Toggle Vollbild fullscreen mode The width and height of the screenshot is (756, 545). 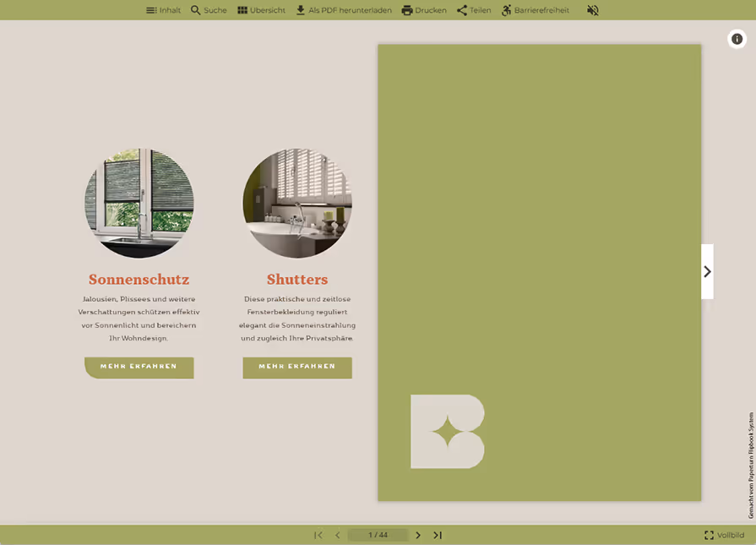724,535
